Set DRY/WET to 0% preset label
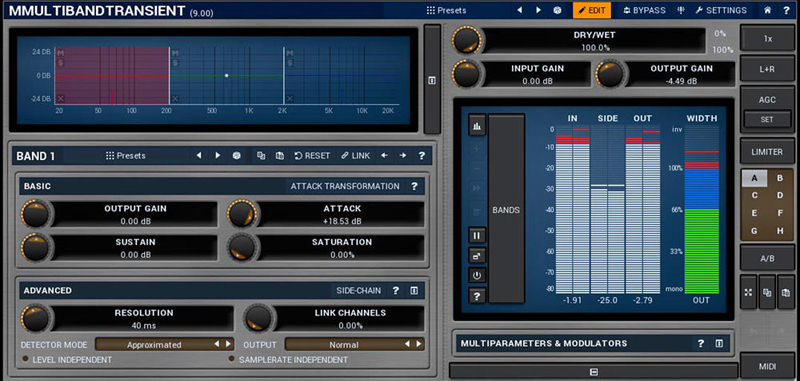Screen dimensions: 800x381 click(x=720, y=34)
